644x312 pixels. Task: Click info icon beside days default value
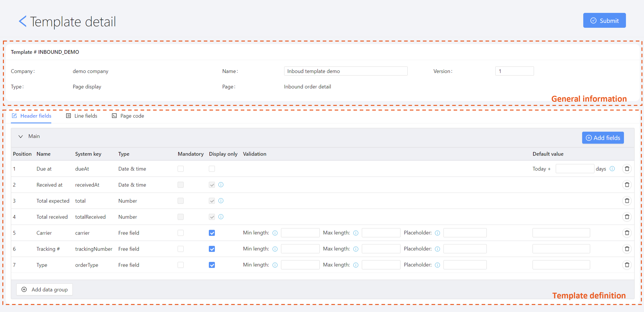612,169
